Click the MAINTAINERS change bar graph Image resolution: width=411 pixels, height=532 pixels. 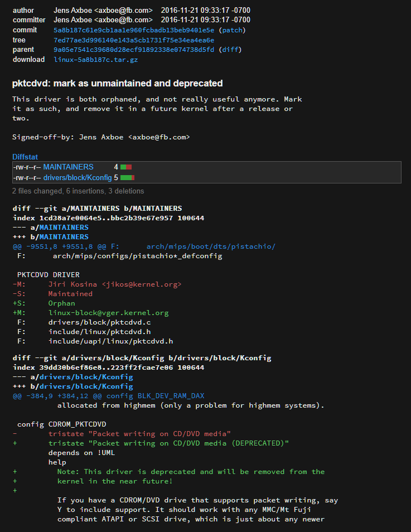click(x=126, y=167)
